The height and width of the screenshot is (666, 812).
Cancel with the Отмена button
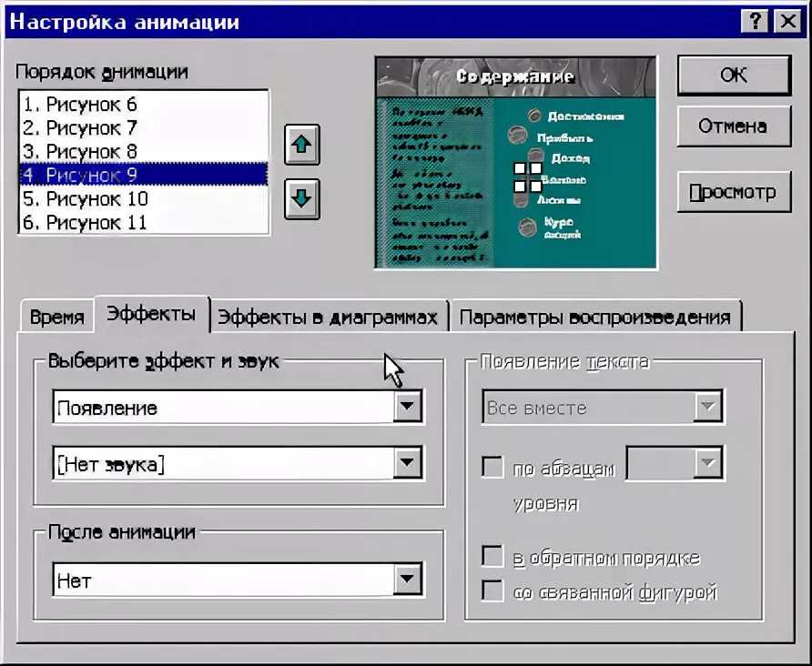pyautogui.click(x=734, y=126)
